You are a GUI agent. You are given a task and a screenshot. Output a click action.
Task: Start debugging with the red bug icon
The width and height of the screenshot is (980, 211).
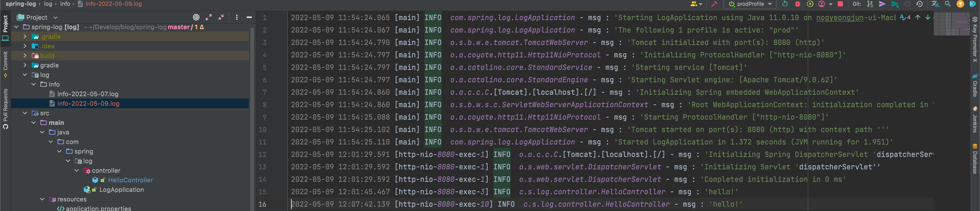click(x=798, y=4)
